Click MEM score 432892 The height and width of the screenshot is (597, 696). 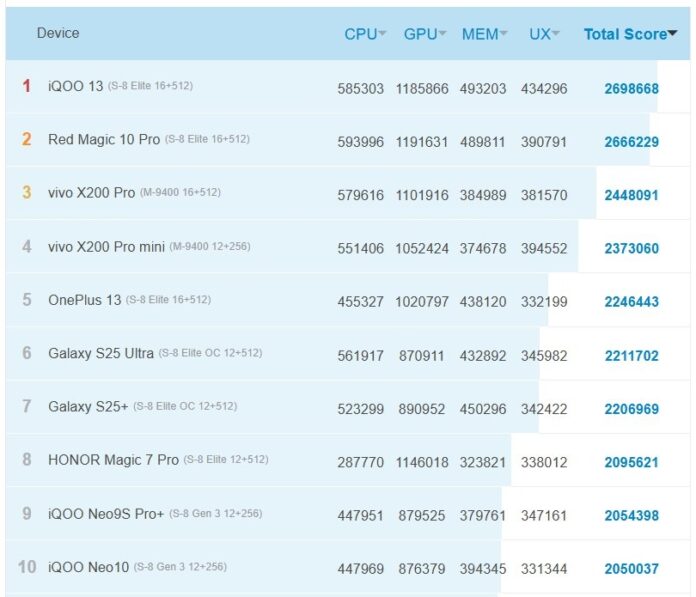point(483,356)
